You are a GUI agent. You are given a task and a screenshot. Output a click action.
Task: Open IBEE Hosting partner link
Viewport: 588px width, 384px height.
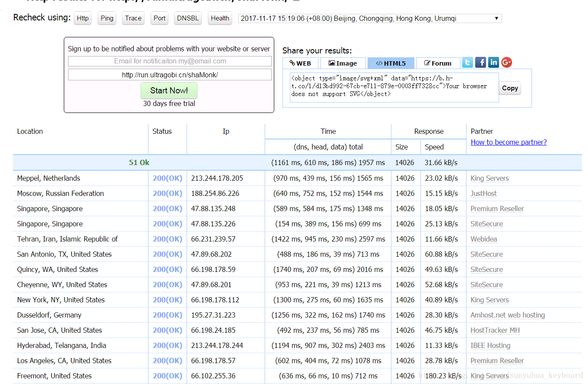(x=490, y=345)
